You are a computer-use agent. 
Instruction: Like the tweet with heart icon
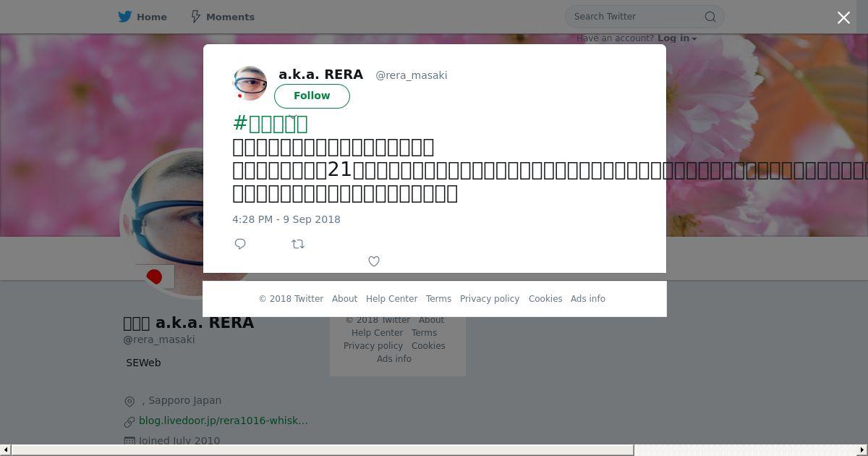pos(374,261)
